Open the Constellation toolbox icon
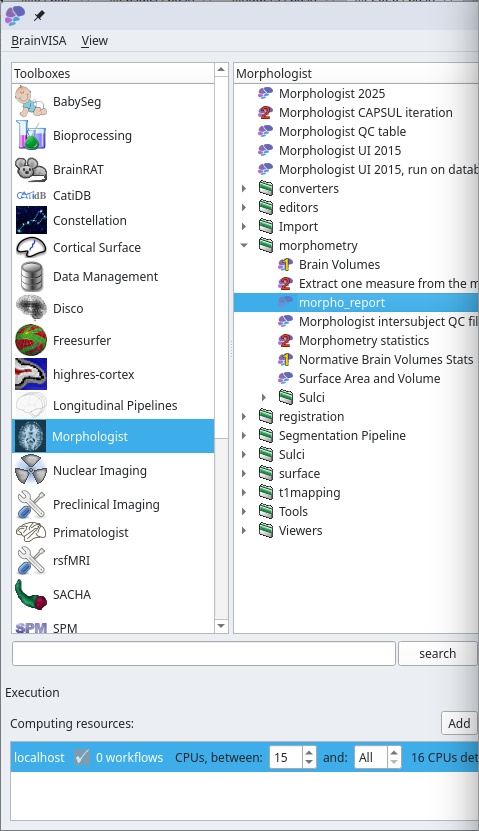 point(31,220)
